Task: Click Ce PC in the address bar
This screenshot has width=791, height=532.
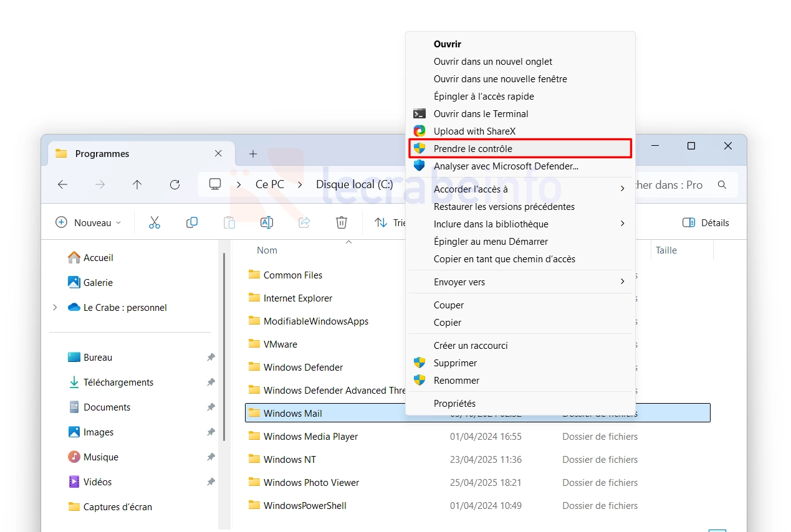Action: [x=270, y=184]
